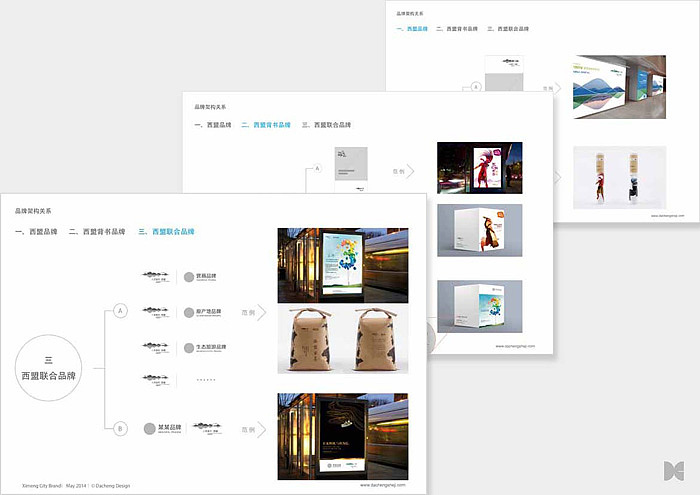Click the '某某品牌' label
Screen dimensions: 700x495
pos(170,428)
